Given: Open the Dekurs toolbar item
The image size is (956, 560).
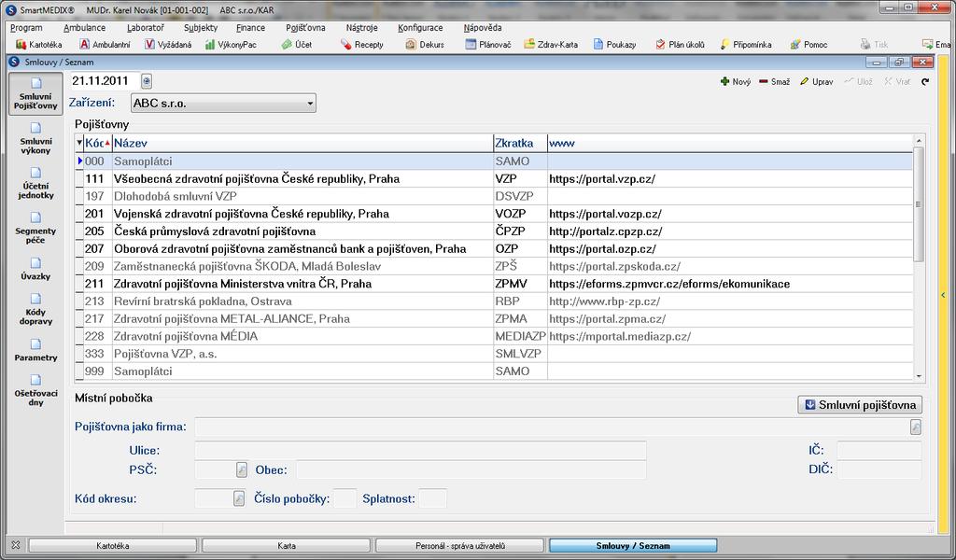Looking at the screenshot, I should (x=425, y=45).
